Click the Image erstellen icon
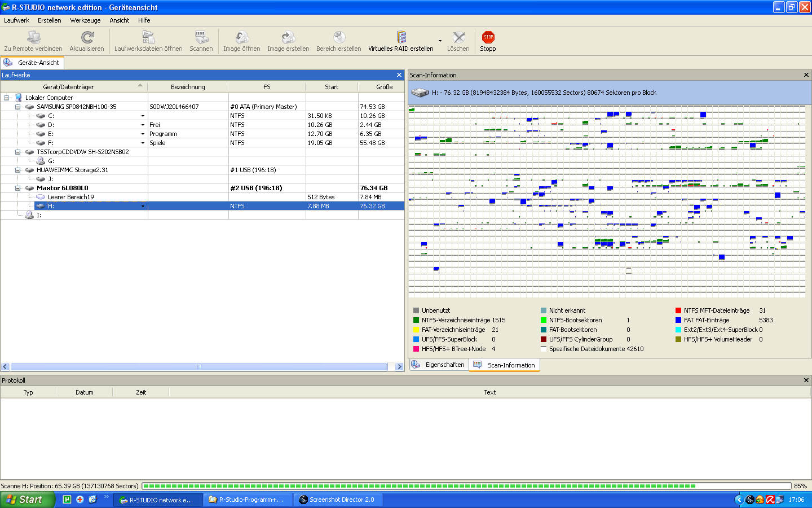The image size is (812, 508). point(288,37)
